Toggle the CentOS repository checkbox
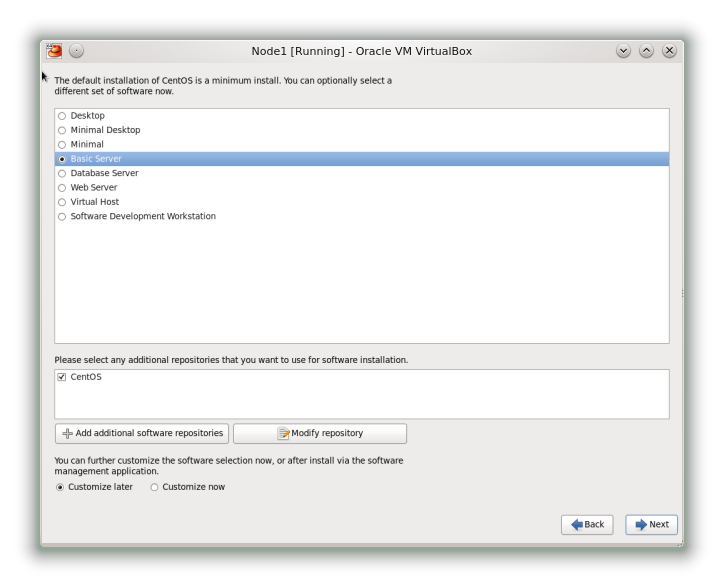This screenshot has width=724, height=587. click(61, 377)
